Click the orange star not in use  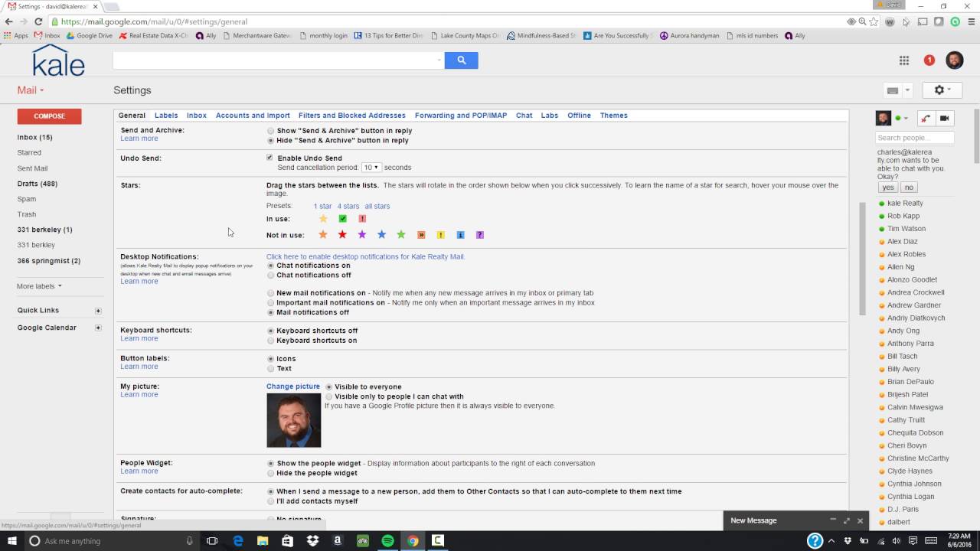(323, 235)
